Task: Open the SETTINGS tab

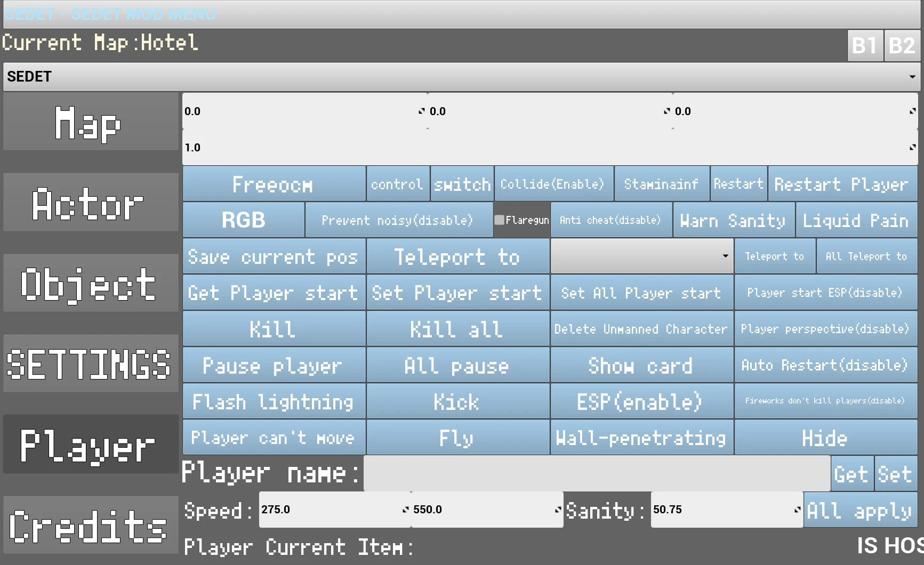Action: (91, 364)
